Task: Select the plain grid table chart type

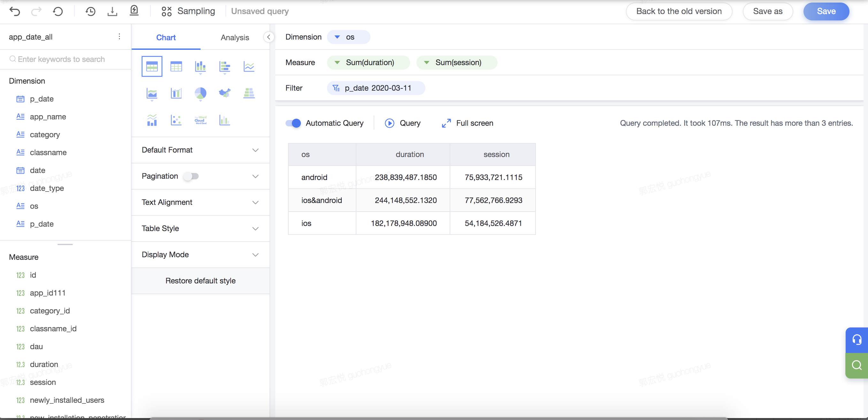Action: (x=176, y=66)
